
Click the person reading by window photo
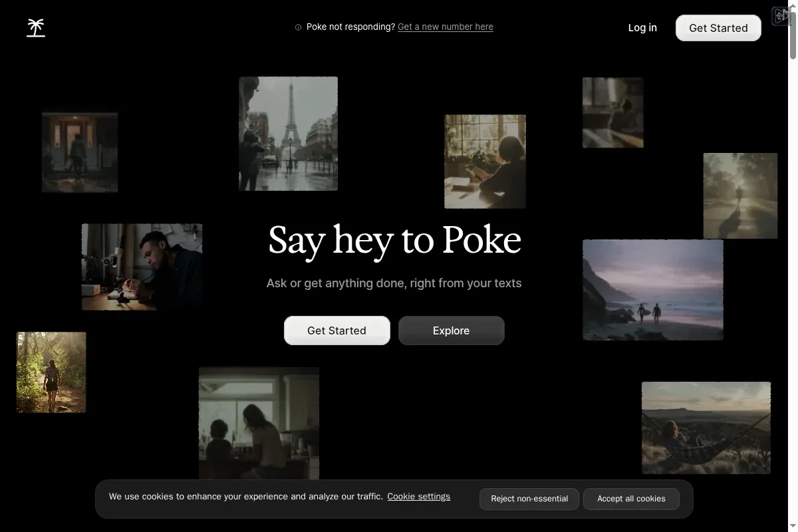point(485,162)
